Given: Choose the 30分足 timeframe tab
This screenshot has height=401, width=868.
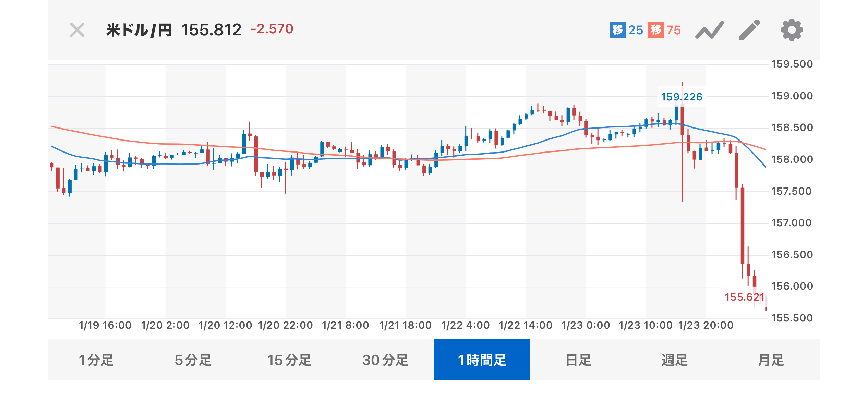Looking at the screenshot, I should coord(385,360).
